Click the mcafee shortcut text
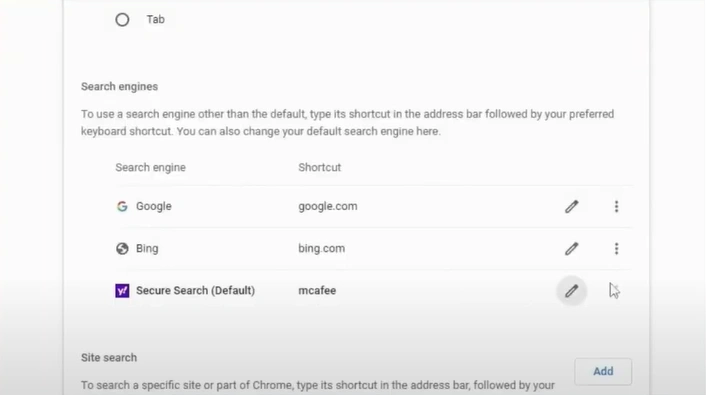 point(317,291)
